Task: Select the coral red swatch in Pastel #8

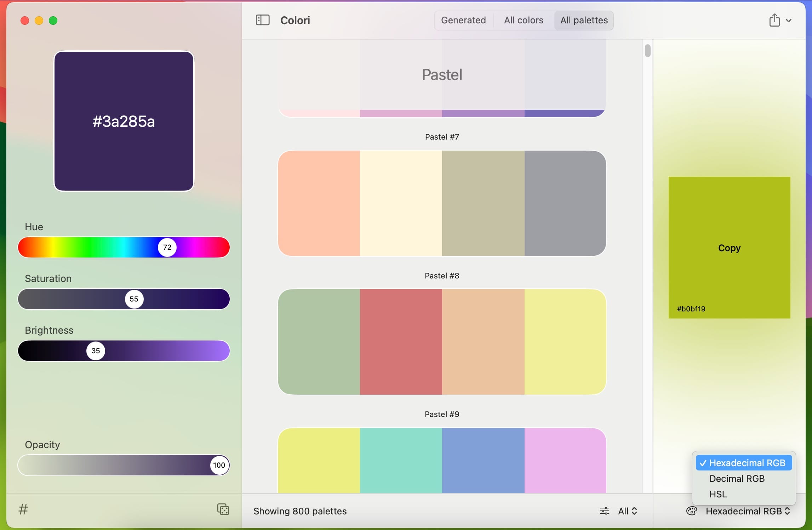Action: coord(401,342)
